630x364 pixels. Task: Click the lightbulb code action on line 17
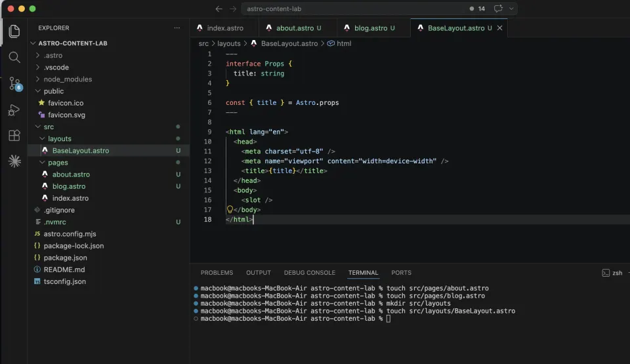(x=230, y=209)
